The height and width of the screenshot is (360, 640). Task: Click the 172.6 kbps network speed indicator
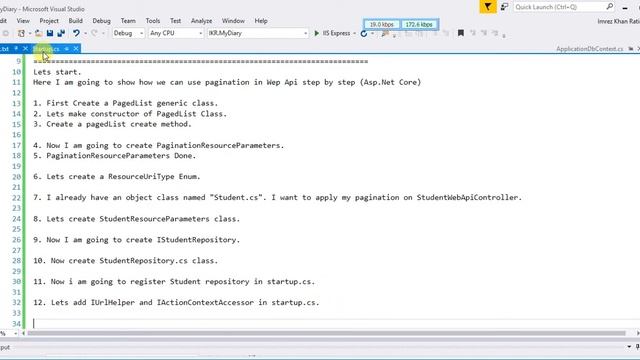pyautogui.click(x=419, y=24)
